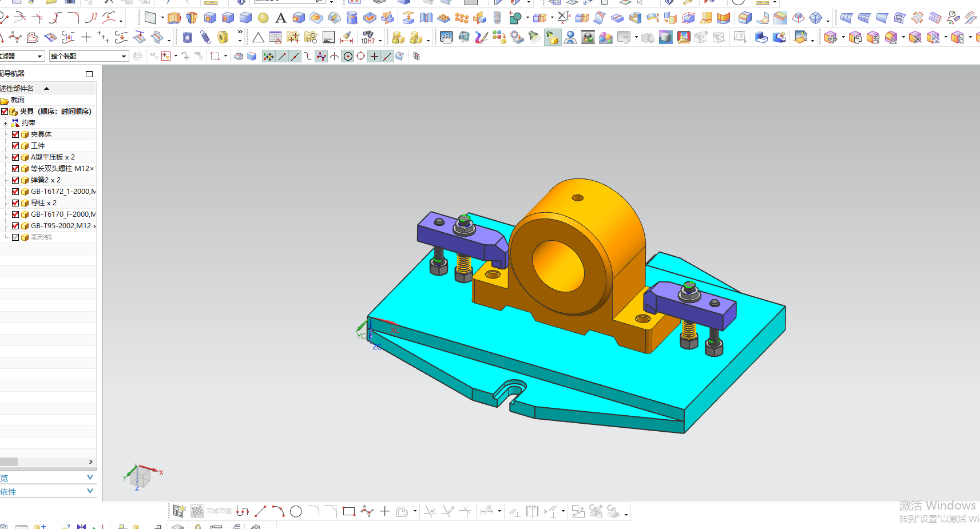Uncheck the 导柱 x 2 checkbox
This screenshot has height=529, width=980.
[15, 203]
